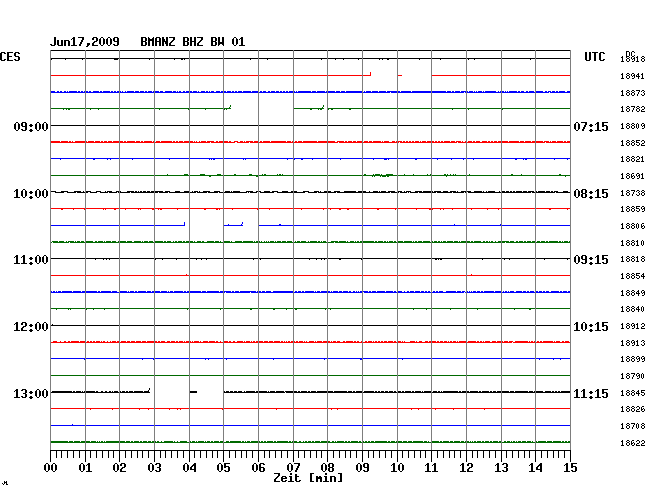The height and width of the screenshot is (494, 650).
Task: Click the '09:15' UTC time label
Action: pos(591,260)
